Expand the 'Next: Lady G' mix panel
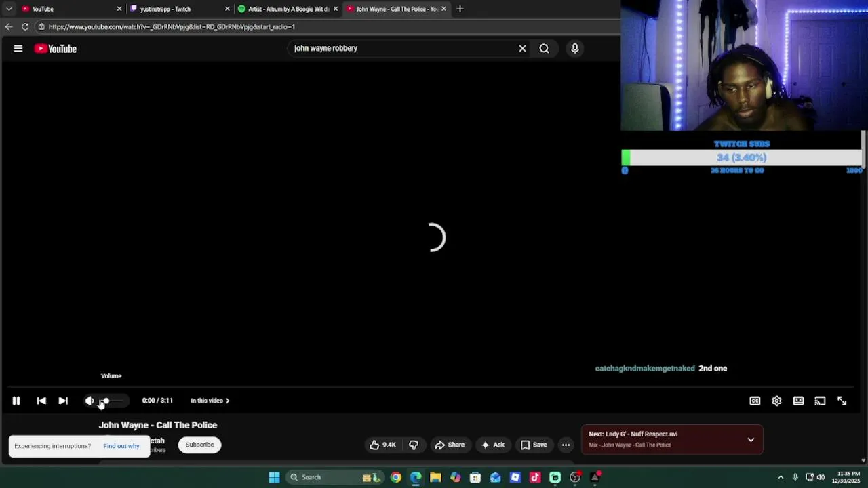This screenshot has width=868, height=488. [751, 440]
